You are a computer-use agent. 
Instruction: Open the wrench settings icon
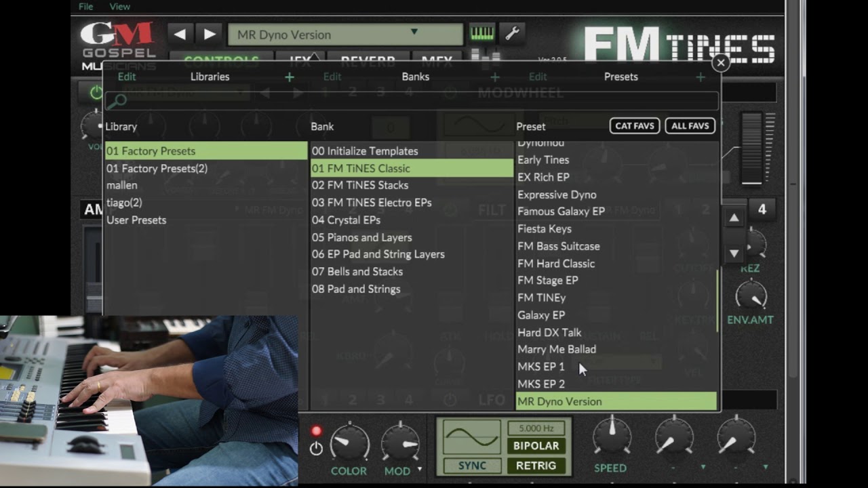(512, 33)
